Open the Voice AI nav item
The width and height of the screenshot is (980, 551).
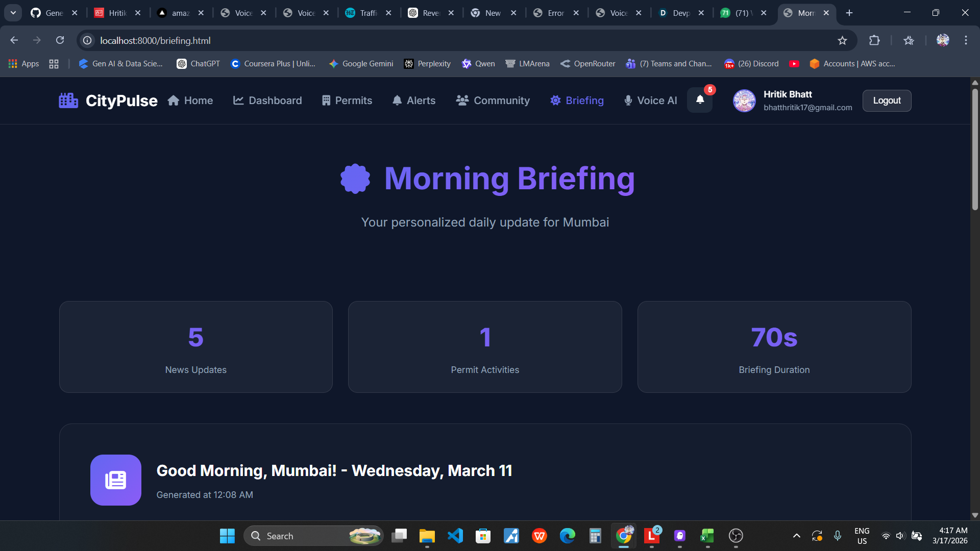[x=651, y=101]
